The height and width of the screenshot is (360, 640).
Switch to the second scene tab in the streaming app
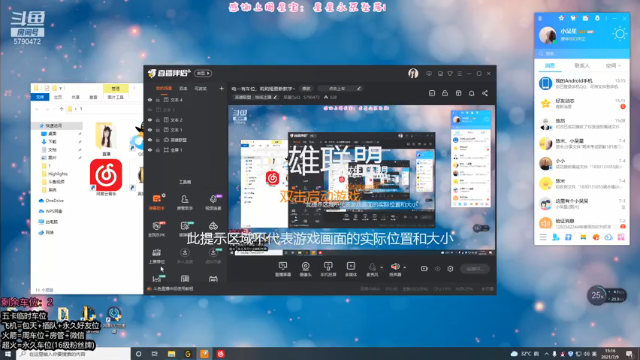coord(183,88)
